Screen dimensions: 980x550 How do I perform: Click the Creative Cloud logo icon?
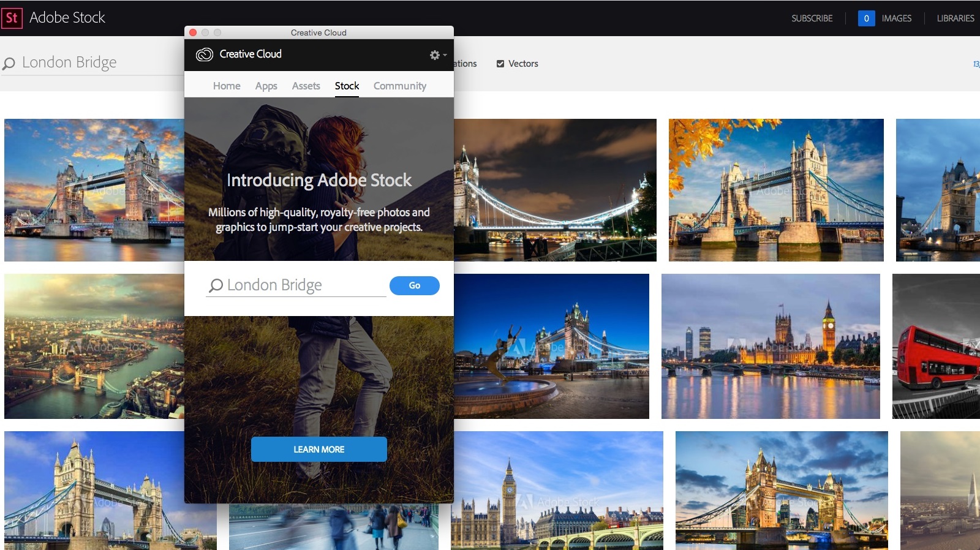click(204, 55)
